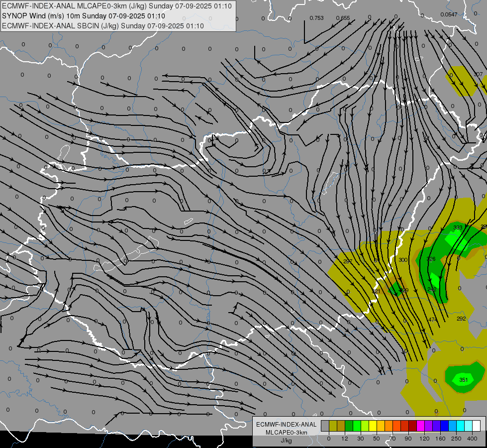This screenshot has height=448, width=487.
Task: Click the legend scale label 70
Action: click(x=392, y=439)
